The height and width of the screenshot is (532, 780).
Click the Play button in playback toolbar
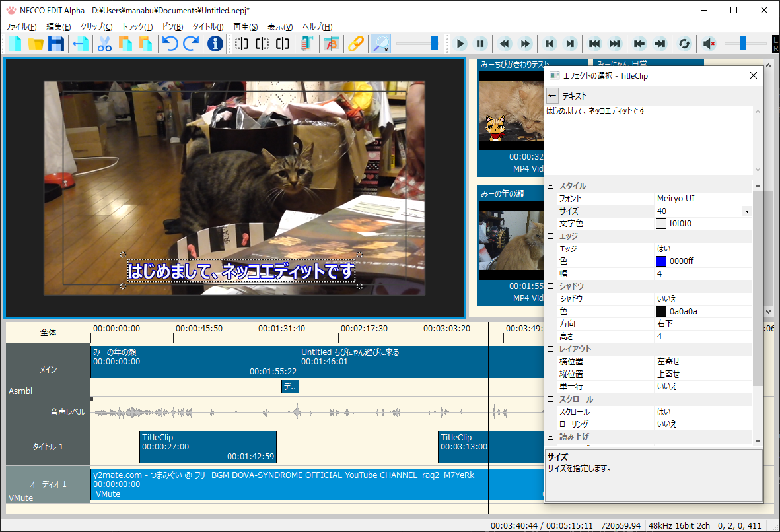coord(460,44)
